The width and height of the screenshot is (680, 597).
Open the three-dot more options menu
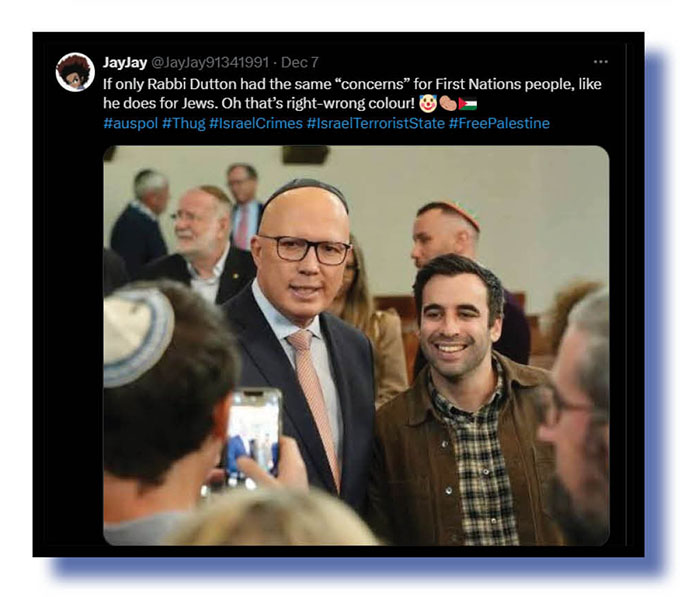pyautogui.click(x=600, y=62)
